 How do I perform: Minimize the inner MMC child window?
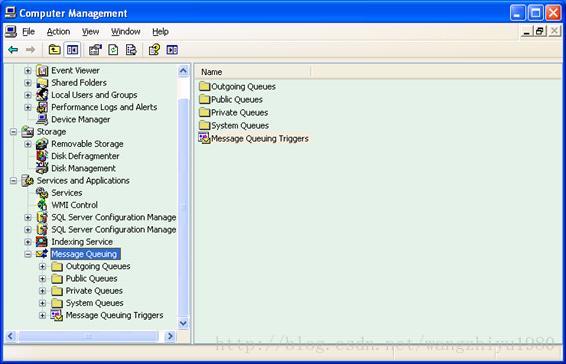527,31
